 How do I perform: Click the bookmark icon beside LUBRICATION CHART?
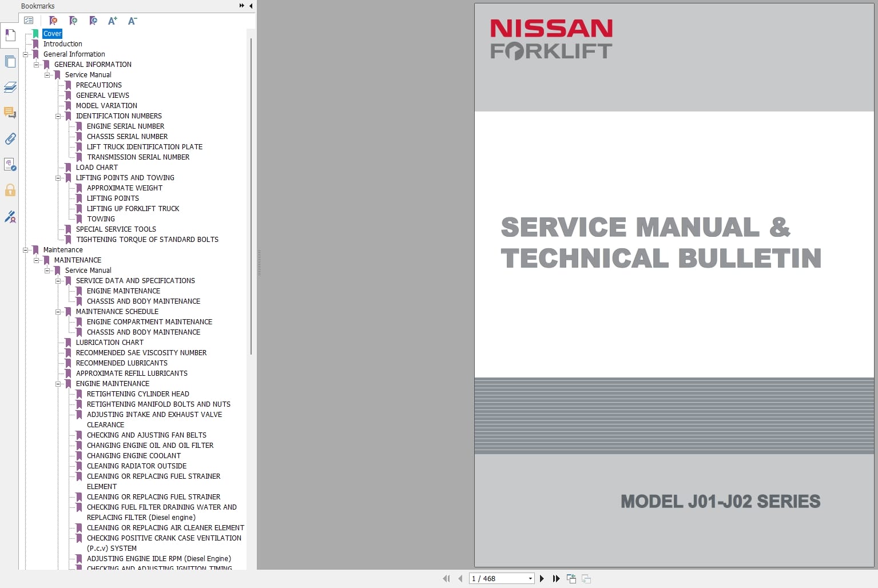pos(68,343)
